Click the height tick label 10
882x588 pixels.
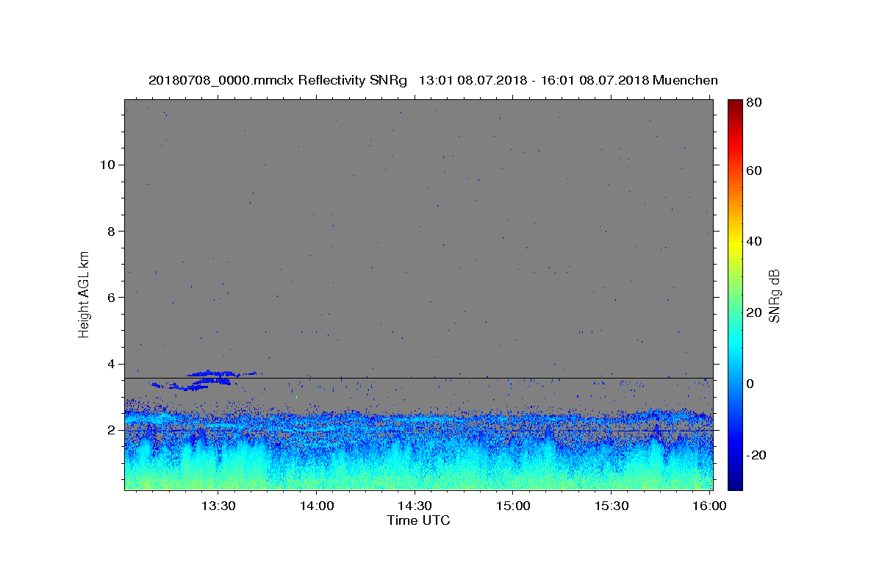coord(107,165)
